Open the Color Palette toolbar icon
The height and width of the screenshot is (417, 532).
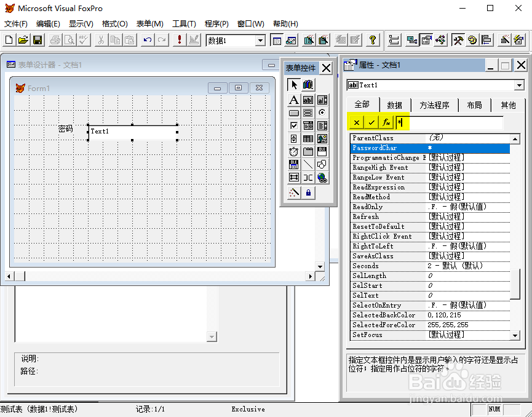point(472,41)
